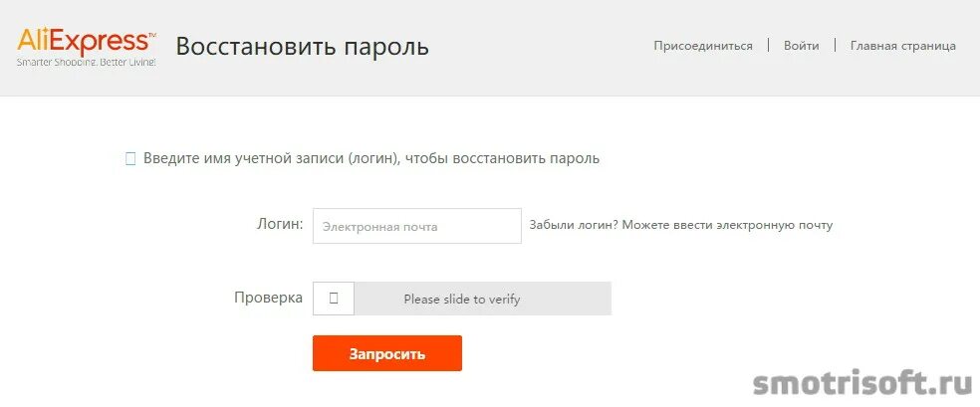Submit with the orange Запросить button
This screenshot has width=980, height=407.
pos(386,353)
